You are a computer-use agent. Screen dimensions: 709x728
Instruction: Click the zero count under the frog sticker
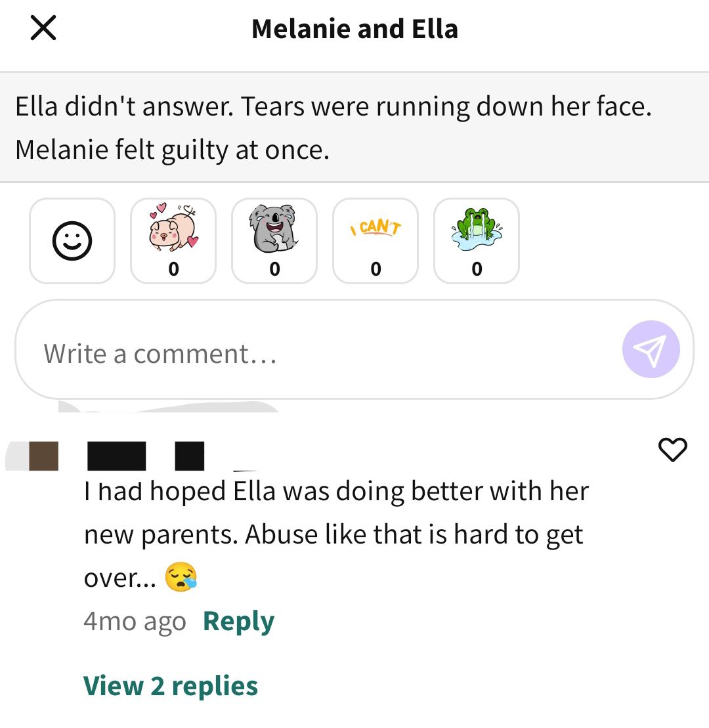477,269
